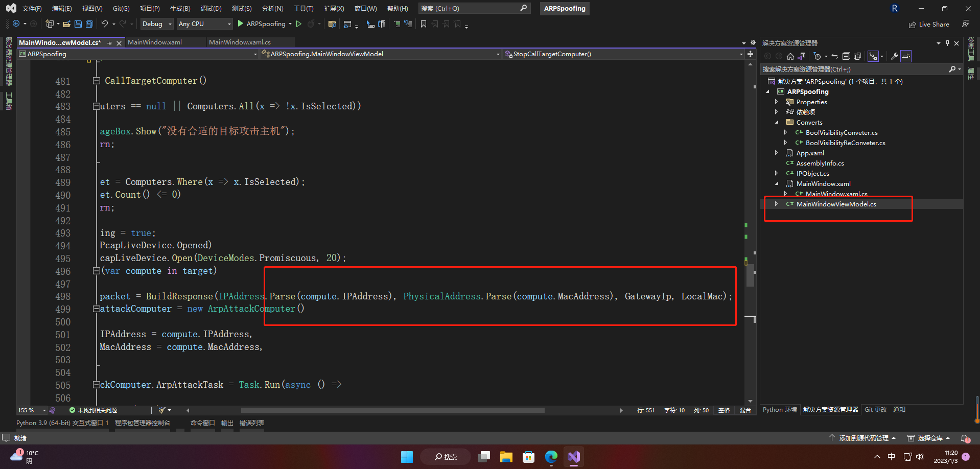Open the Windows Start menu
980x469 pixels.
[x=407, y=457]
